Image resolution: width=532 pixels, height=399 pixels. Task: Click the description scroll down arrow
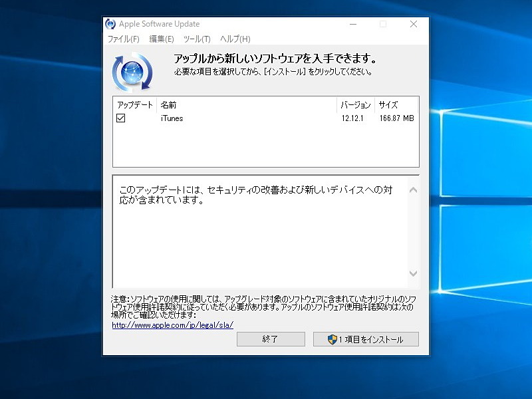(413, 273)
